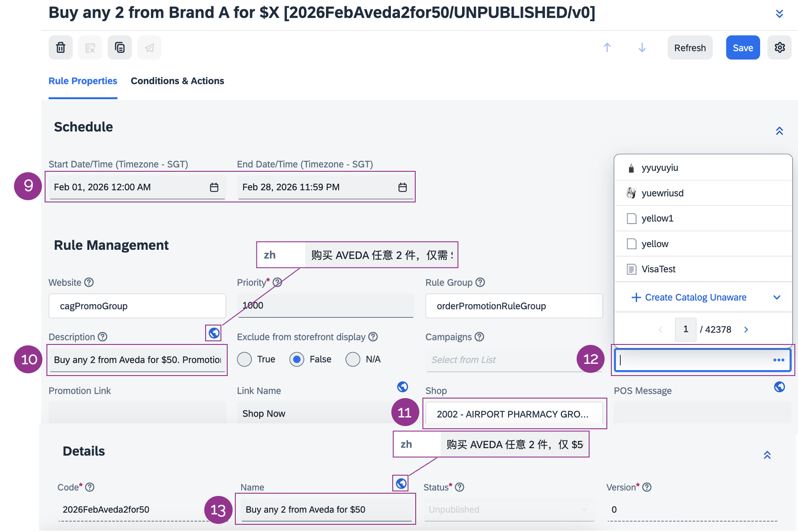
Task: Select the False radio button
Action: 297,359
